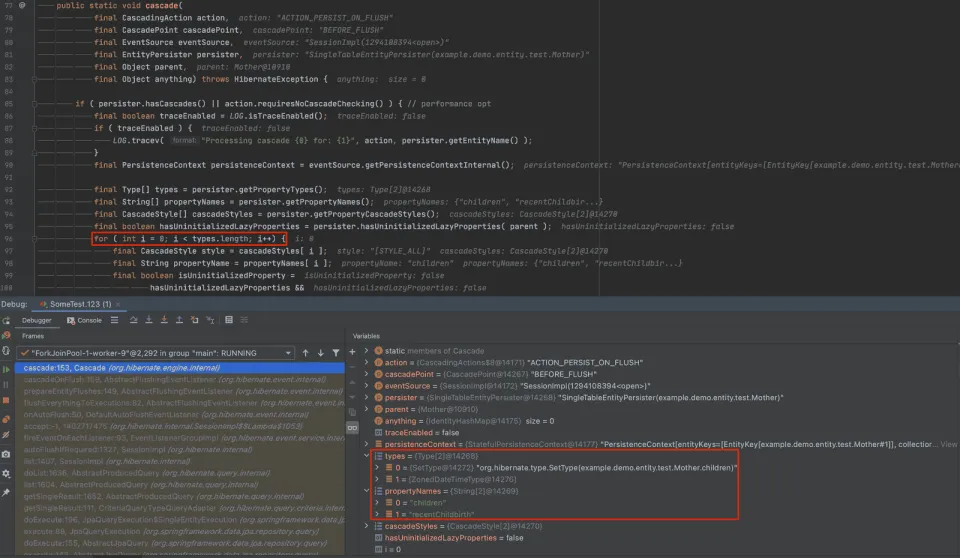Click the Show Watches glasses icon
The height and width of the screenshot is (558, 960).
click(353, 428)
